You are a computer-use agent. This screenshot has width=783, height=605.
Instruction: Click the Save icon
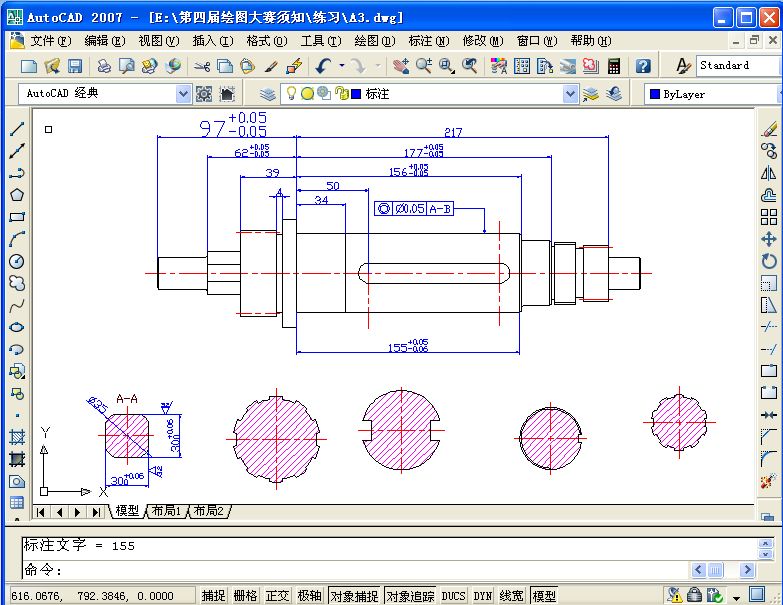pos(75,66)
